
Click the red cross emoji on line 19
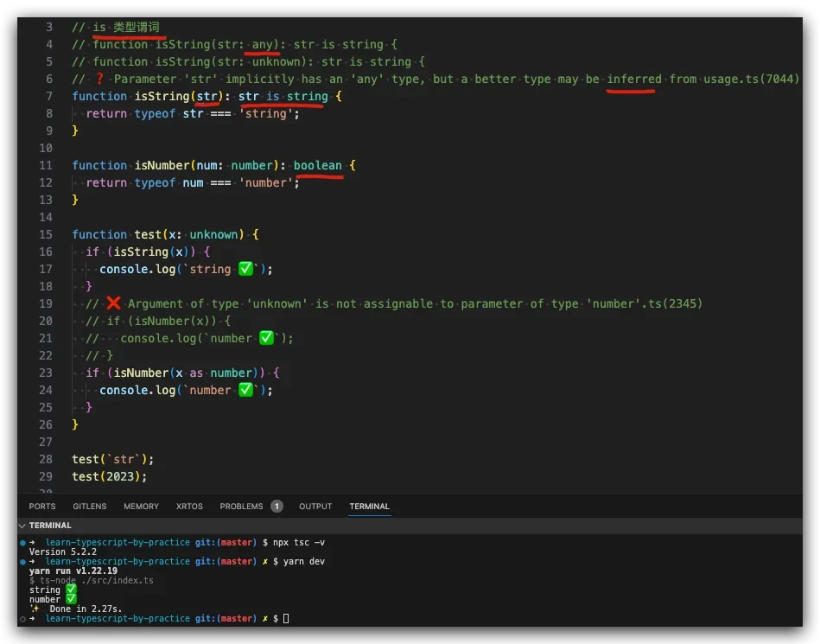(113, 303)
